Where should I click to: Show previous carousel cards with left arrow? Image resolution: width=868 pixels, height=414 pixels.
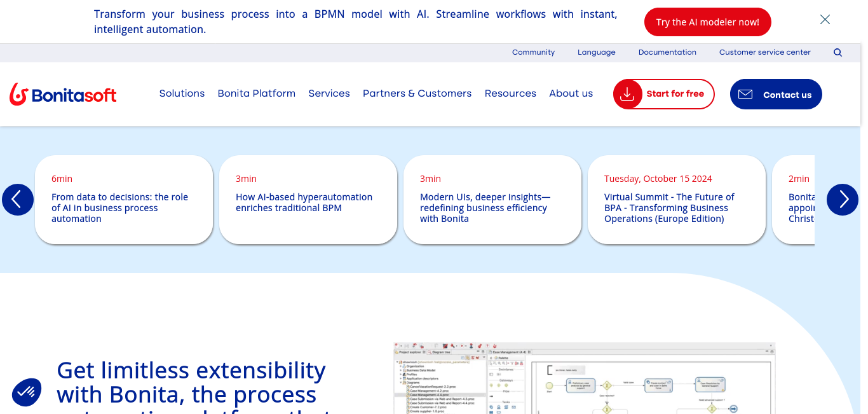(x=18, y=200)
